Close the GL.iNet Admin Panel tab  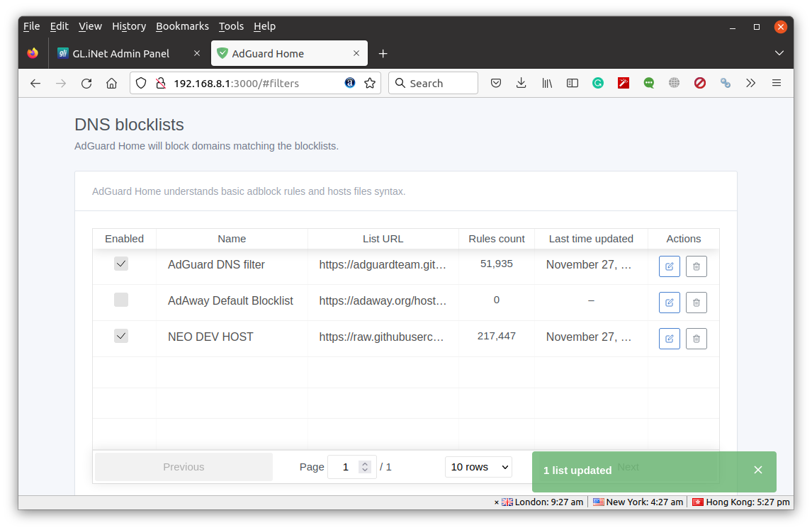tap(197, 53)
